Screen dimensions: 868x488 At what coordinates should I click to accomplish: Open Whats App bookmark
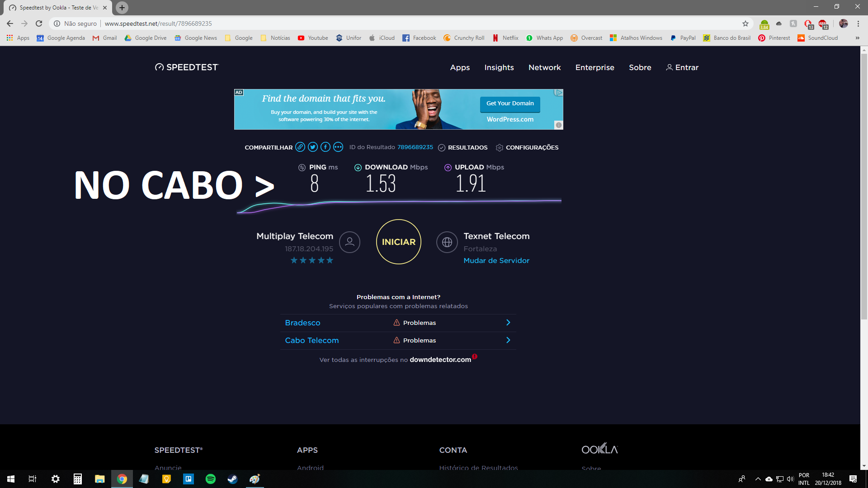pyautogui.click(x=544, y=38)
